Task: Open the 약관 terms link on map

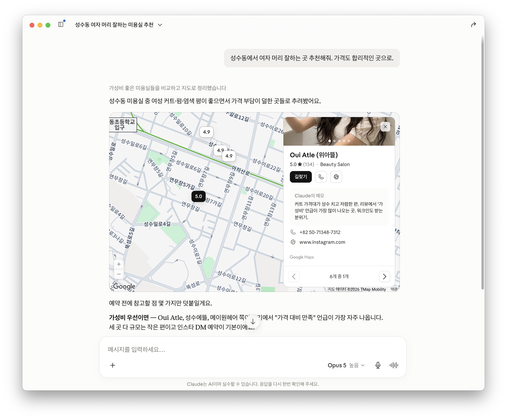Action: pyautogui.click(x=394, y=289)
